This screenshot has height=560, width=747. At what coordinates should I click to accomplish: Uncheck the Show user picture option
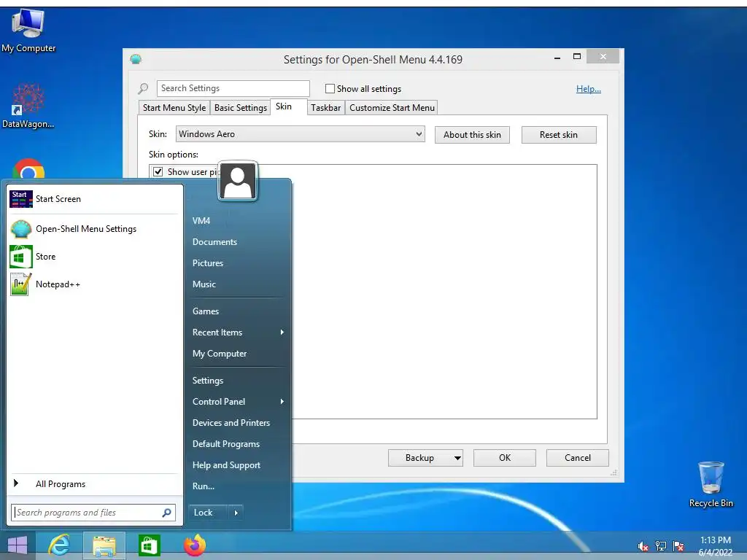158,172
